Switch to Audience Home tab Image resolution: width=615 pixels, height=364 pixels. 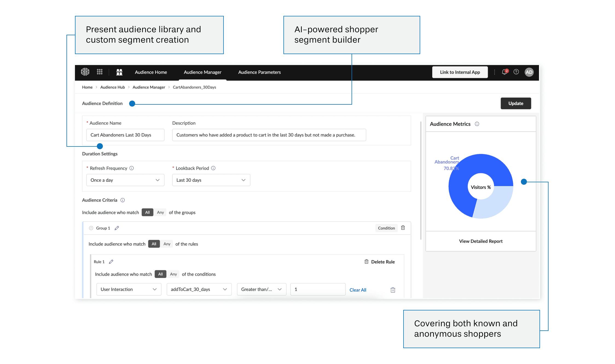coord(151,72)
